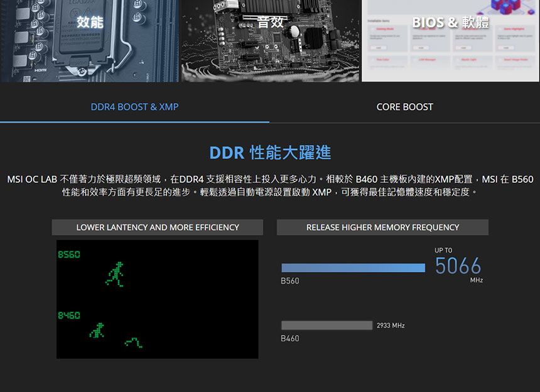Click the paragraph line starting with 性能和效率
The height and width of the screenshot is (392, 540).
270,192
